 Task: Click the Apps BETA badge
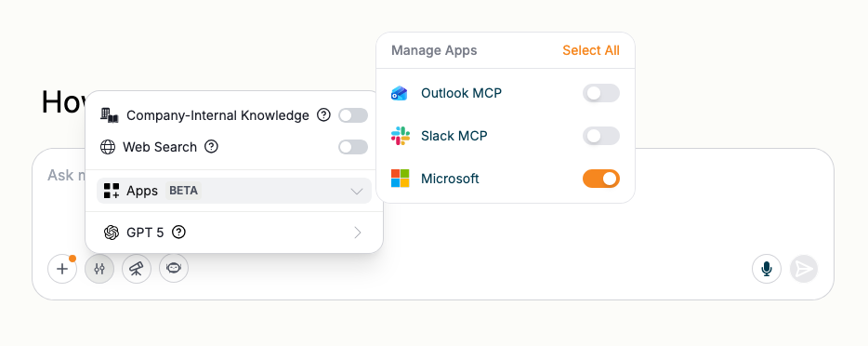pos(183,191)
